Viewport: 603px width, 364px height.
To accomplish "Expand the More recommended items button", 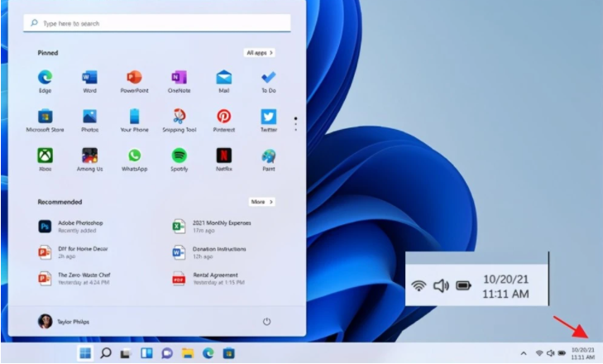I will [261, 202].
